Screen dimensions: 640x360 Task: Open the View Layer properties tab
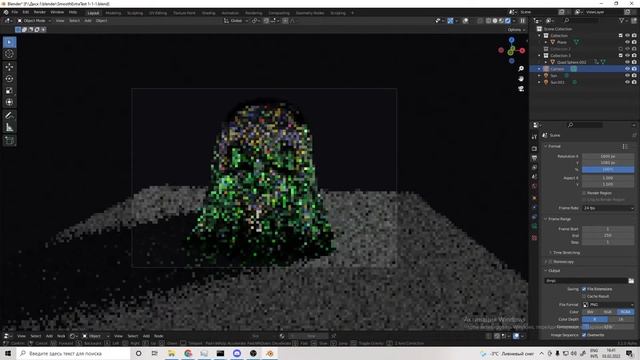point(534,167)
